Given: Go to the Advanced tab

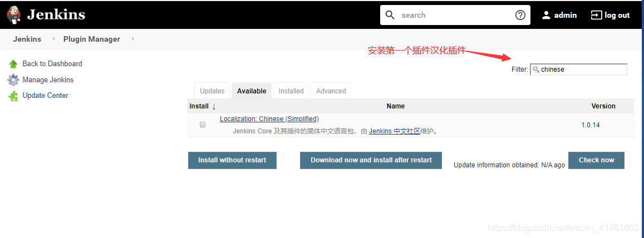Looking at the screenshot, I should 331,91.
